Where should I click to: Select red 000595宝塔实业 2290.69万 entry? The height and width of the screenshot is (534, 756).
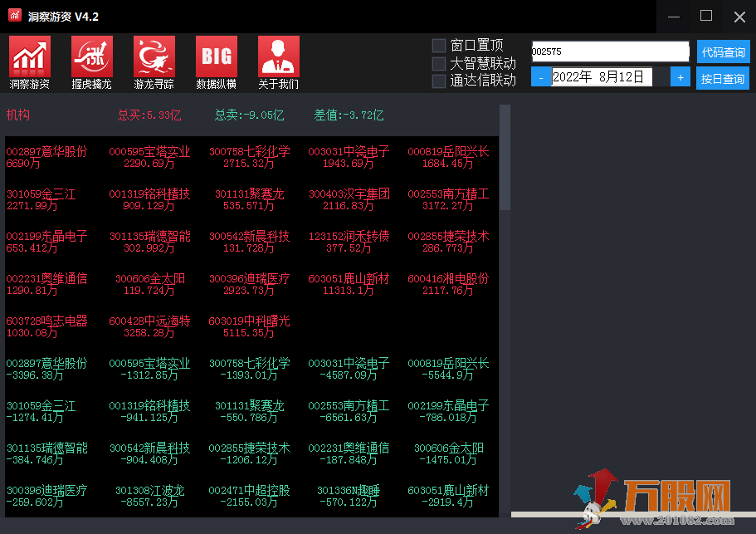(x=149, y=157)
